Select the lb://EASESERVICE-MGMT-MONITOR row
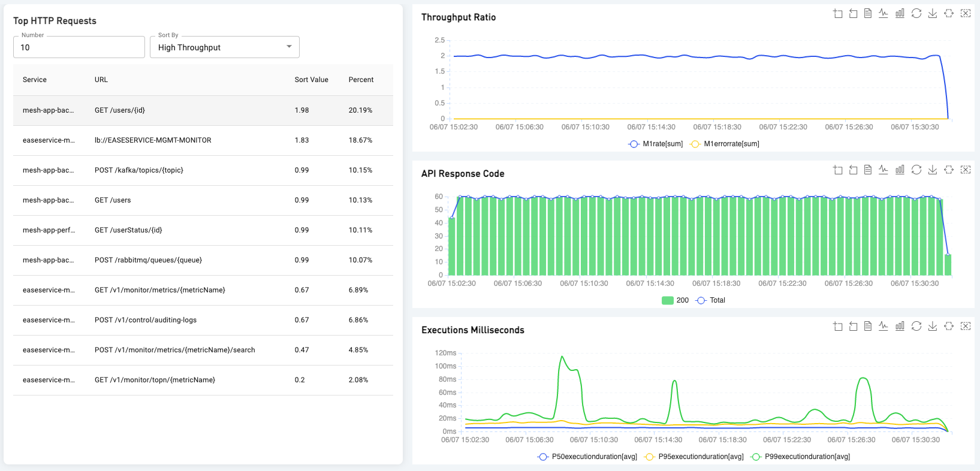The height and width of the screenshot is (471, 980). 203,140
